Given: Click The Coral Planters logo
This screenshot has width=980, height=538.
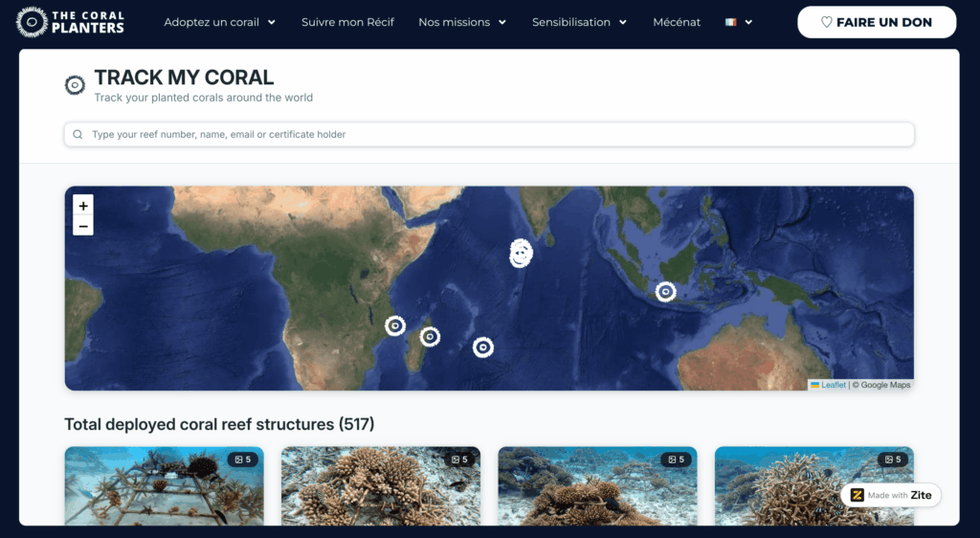Looking at the screenshot, I should [x=70, y=22].
